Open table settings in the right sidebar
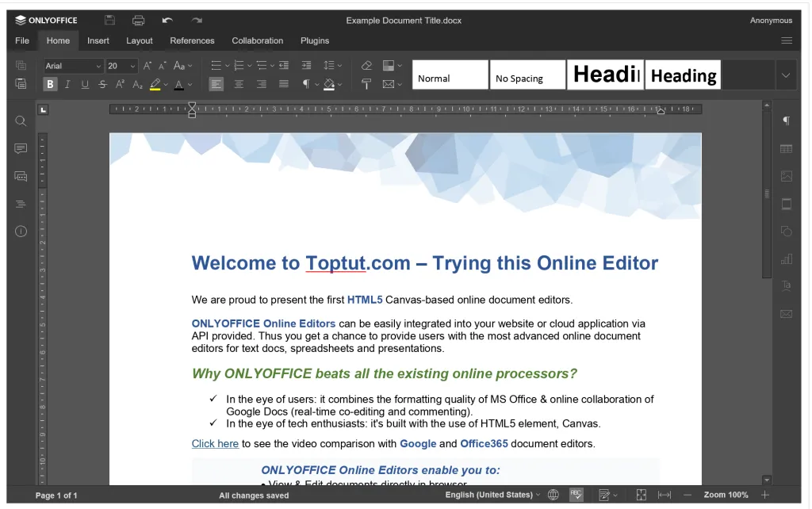This screenshot has width=812, height=509. point(786,148)
